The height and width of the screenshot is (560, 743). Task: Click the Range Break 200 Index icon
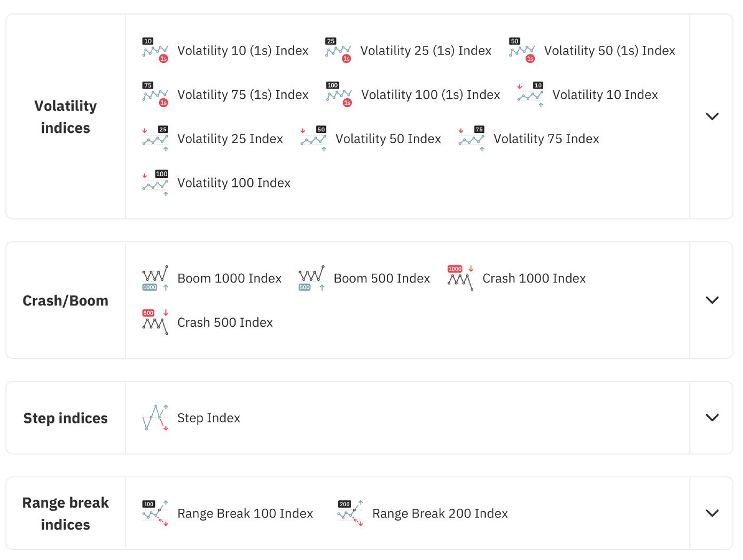[x=350, y=514]
